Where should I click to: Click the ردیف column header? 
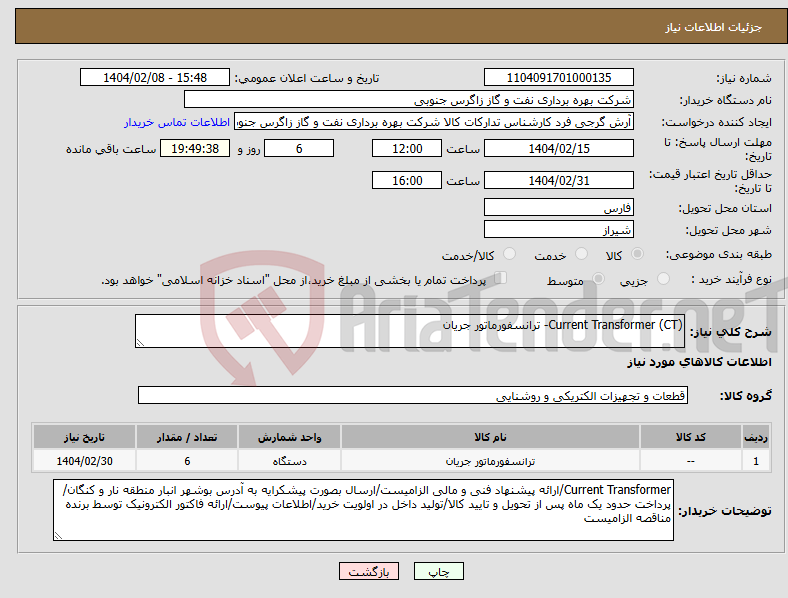[x=756, y=437]
